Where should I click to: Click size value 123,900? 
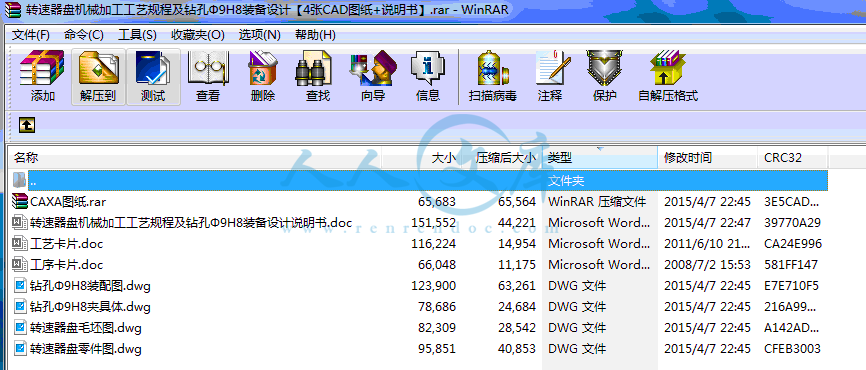click(434, 286)
